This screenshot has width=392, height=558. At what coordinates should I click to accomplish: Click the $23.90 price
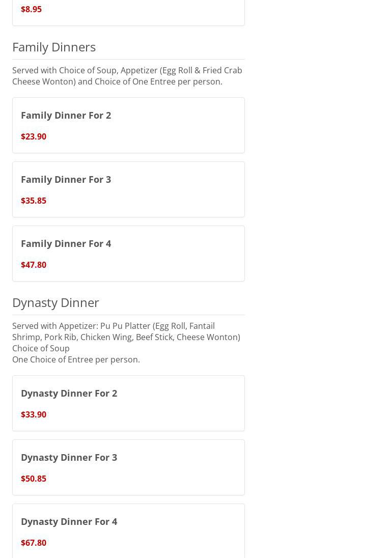pyautogui.click(x=34, y=136)
